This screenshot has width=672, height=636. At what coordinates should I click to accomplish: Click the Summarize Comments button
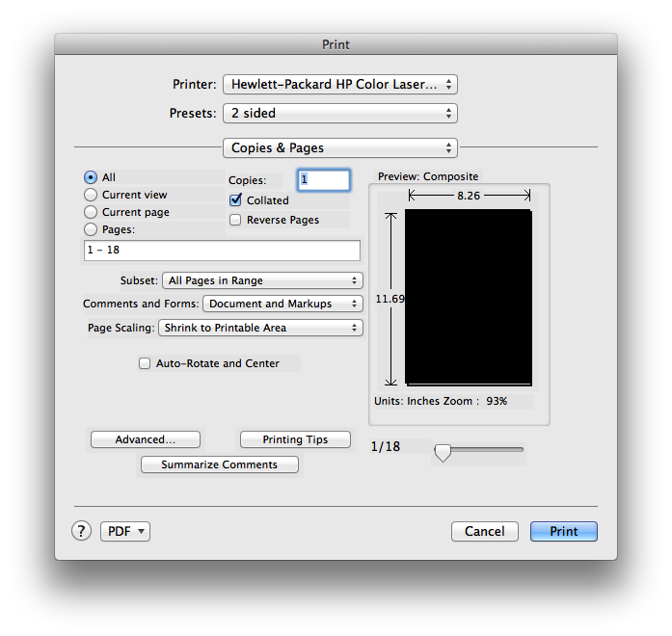[x=220, y=464]
